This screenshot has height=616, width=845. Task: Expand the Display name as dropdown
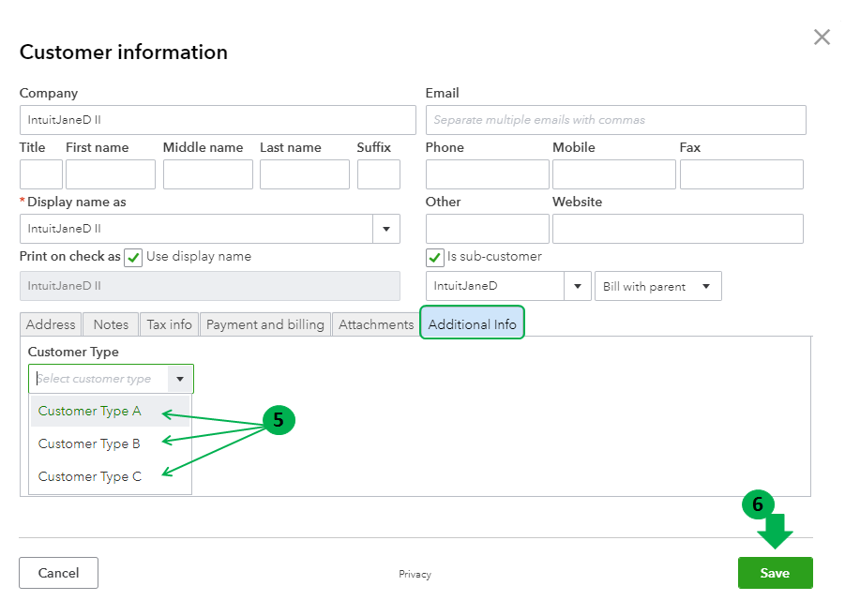pos(386,229)
